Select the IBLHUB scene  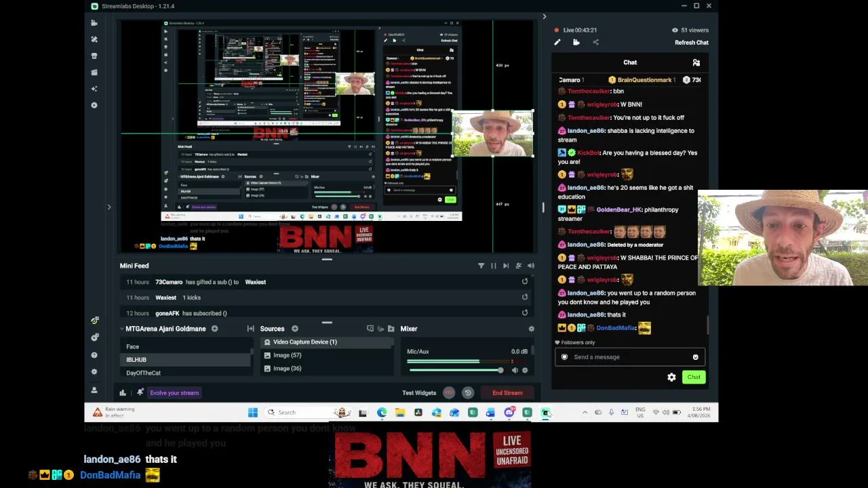(186, 360)
